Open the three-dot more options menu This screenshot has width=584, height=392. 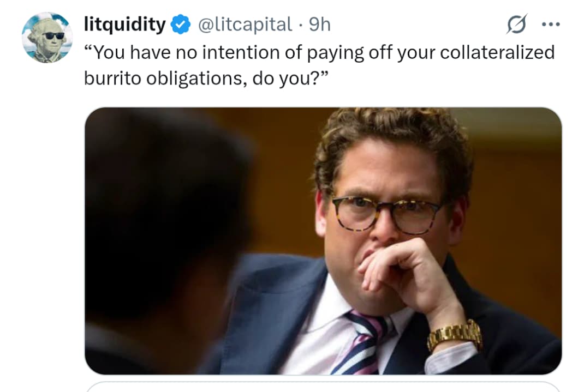coord(551,25)
